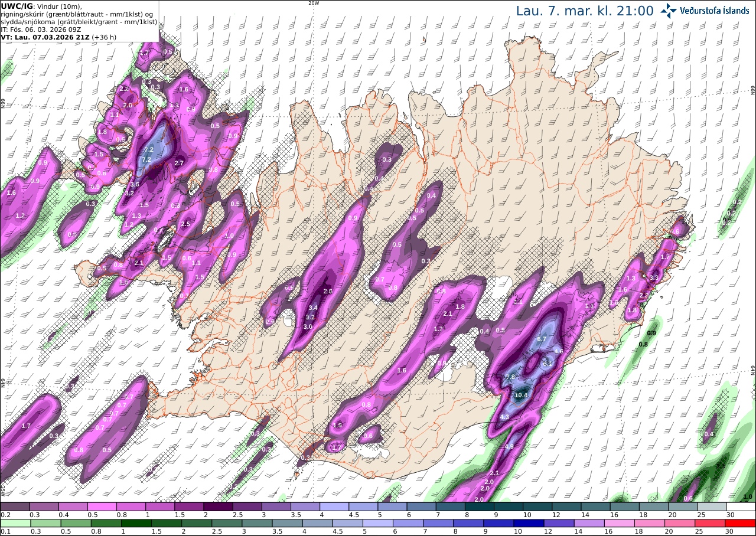Viewport: 756px width, 536px height.
Task: Click the (+36 h) forecast offset text
Action: click(104, 37)
